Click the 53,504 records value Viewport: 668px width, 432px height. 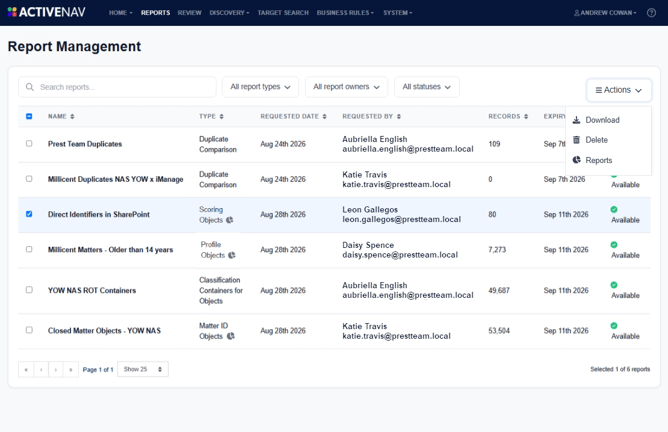[x=498, y=331]
